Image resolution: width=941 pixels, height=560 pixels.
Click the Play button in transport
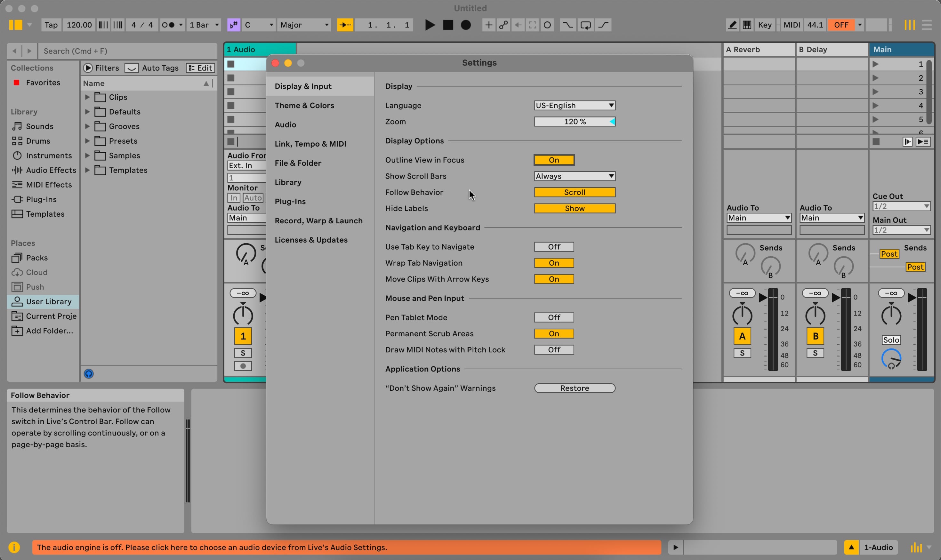point(430,25)
